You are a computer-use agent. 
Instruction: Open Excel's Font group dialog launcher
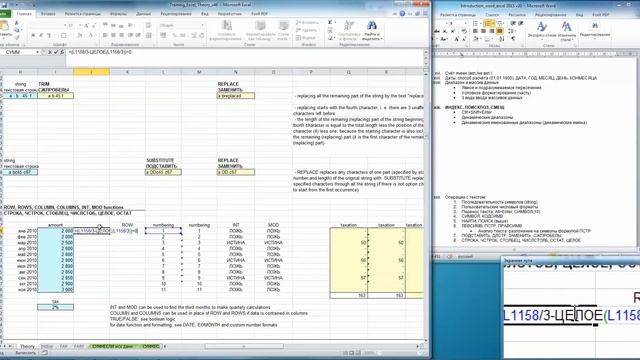97,44
